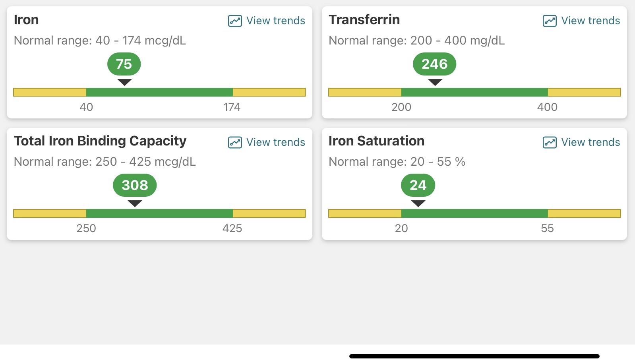Click the Iron card title
The height and width of the screenshot is (364, 635).
coord(26,20)
